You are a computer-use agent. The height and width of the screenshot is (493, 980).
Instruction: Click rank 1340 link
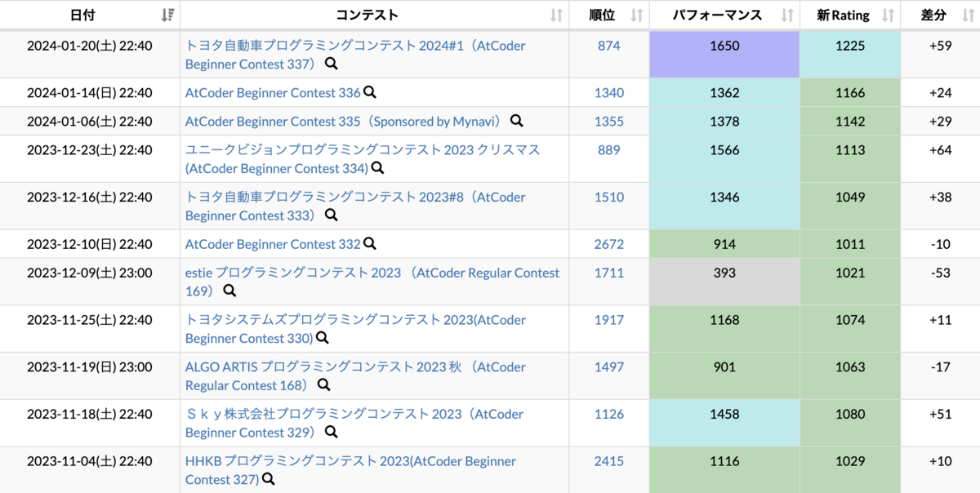(609, 93)
